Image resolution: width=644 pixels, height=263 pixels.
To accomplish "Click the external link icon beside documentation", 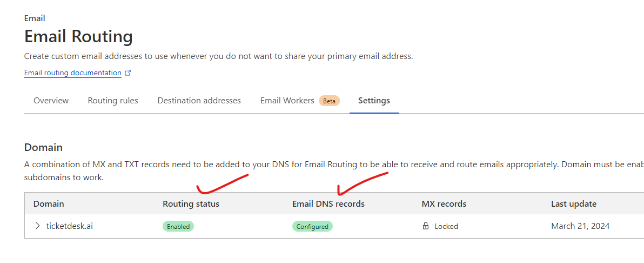I will click(128, 73).
